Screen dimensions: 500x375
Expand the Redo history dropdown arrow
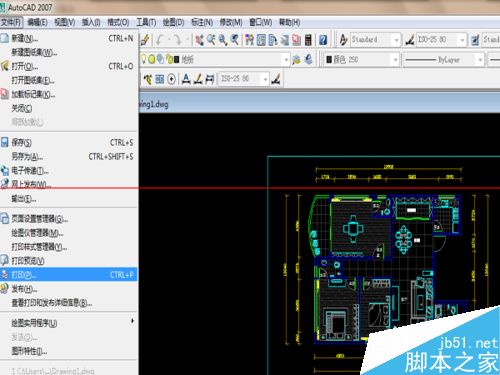(x=187, y=40)
